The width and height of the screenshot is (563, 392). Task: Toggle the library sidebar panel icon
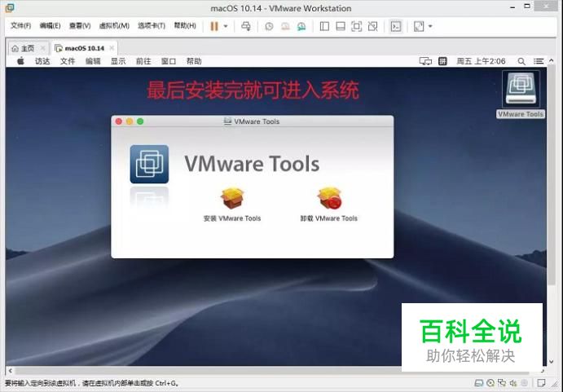pyautogui.click(x=324, y=26)
